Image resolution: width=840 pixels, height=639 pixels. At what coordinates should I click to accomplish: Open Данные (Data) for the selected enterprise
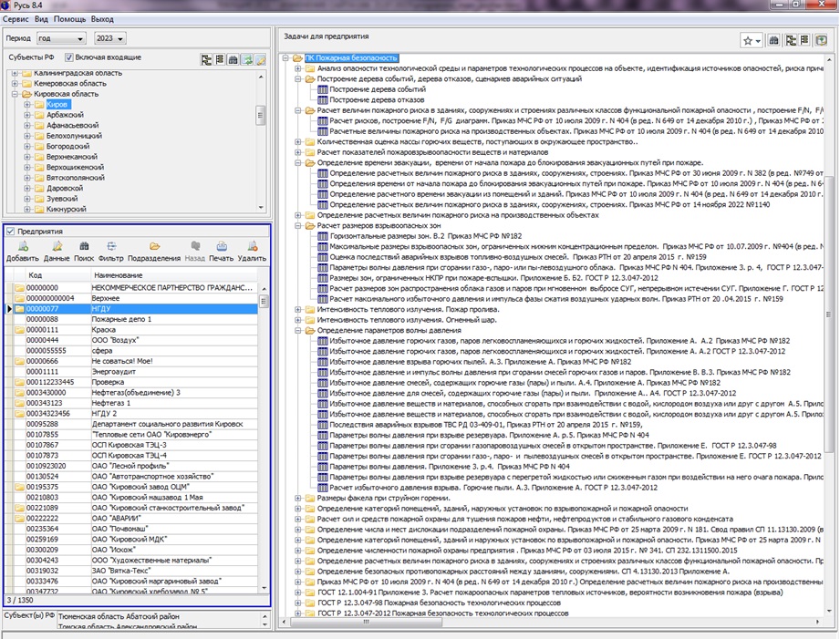(x=57, y=246)
